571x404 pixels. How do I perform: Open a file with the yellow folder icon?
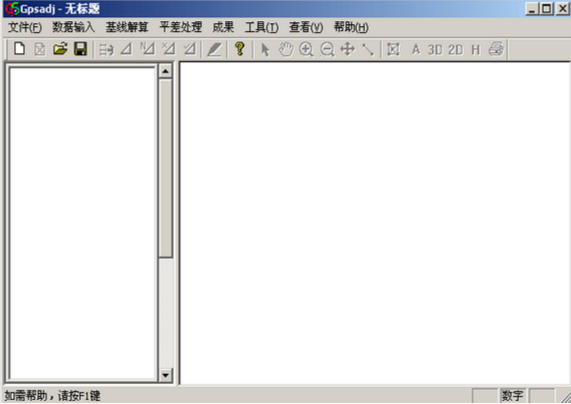60,49
